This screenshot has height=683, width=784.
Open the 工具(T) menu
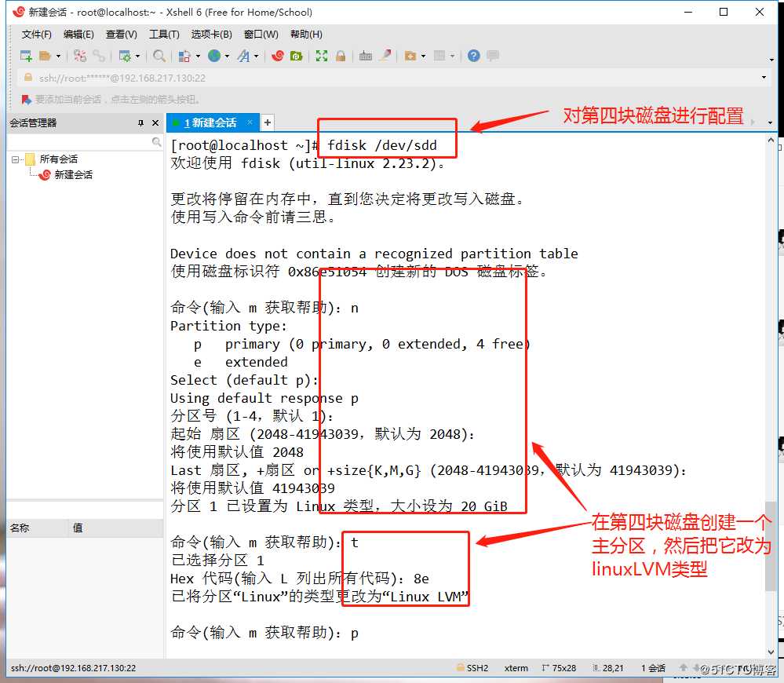(x=164, y=34)
